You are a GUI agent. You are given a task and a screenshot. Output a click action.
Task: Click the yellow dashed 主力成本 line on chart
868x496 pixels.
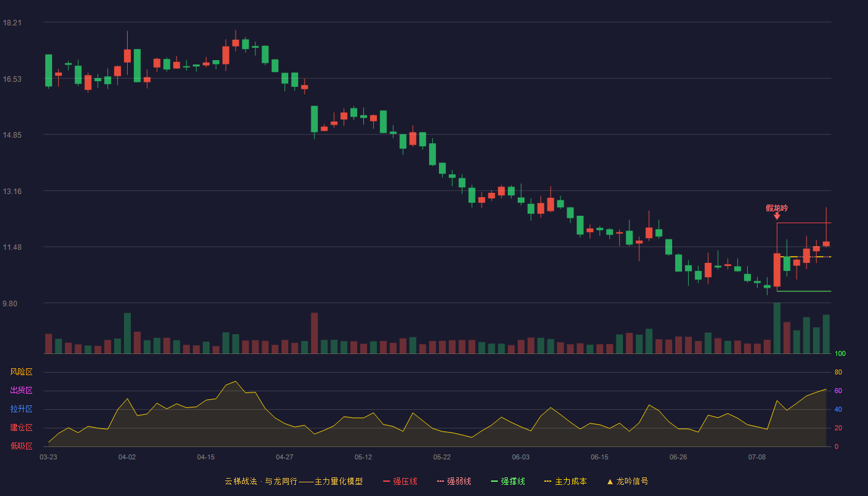pos(805,257)
